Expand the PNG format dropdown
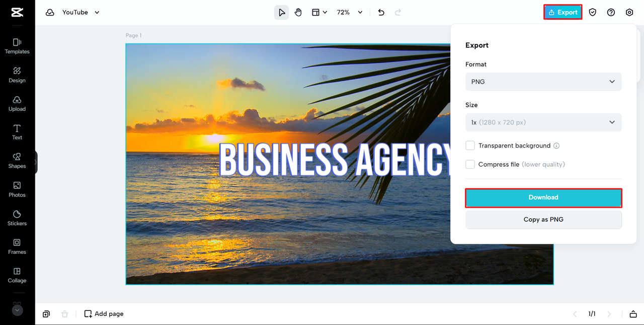 pyautogui.click(x=543, y=82)
